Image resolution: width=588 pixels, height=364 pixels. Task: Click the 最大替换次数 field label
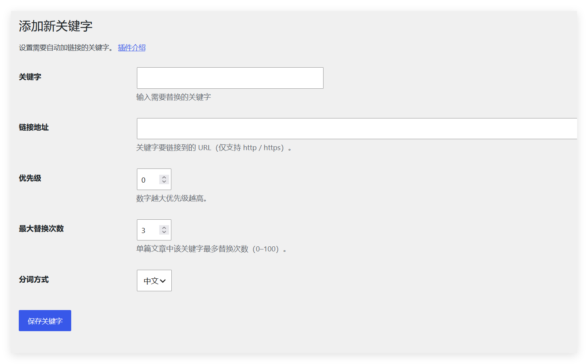(41, 229)
